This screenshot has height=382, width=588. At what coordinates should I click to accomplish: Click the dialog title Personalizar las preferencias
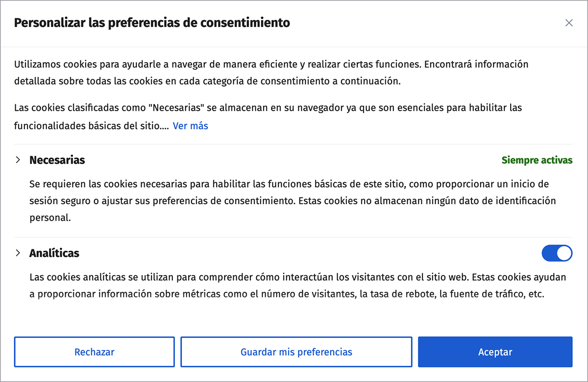(152, 23)
